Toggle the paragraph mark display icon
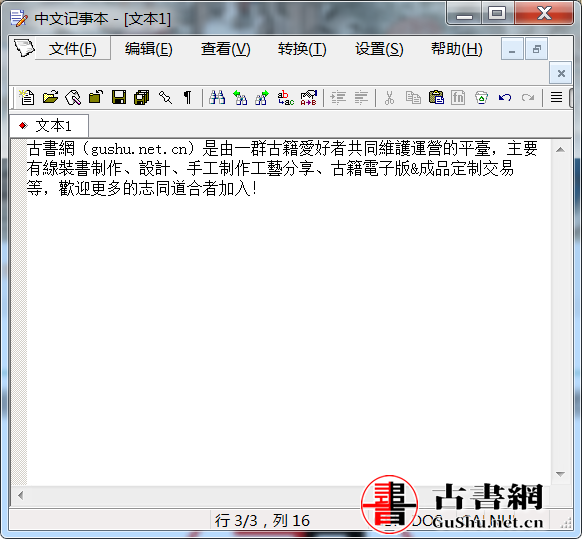 pyautogui.click(x=188, y=98)
